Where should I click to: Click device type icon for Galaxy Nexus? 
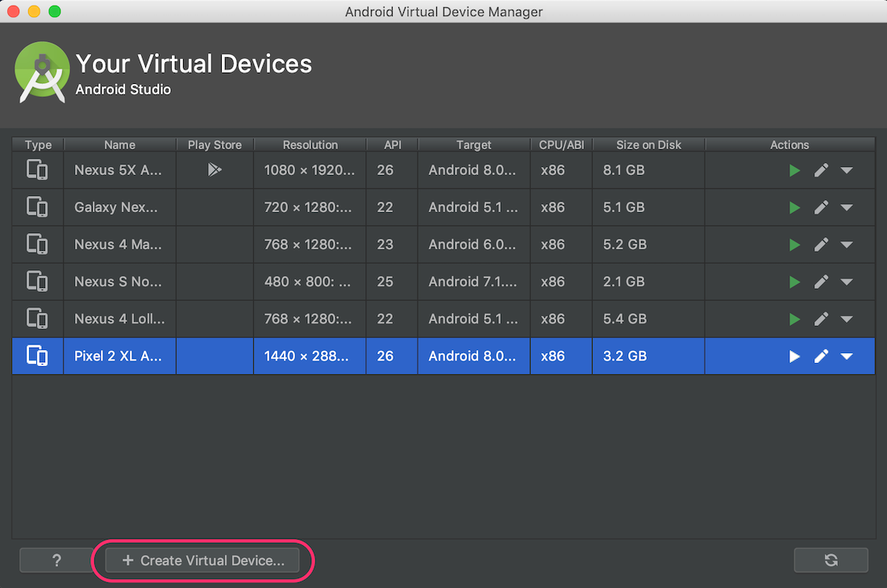click(x=37, y=207)
